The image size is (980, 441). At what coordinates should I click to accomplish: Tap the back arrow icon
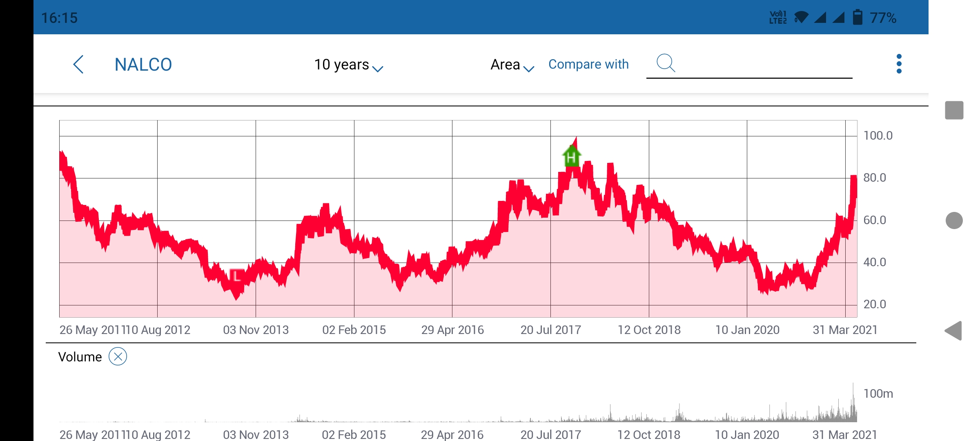(x=78, y=65)
